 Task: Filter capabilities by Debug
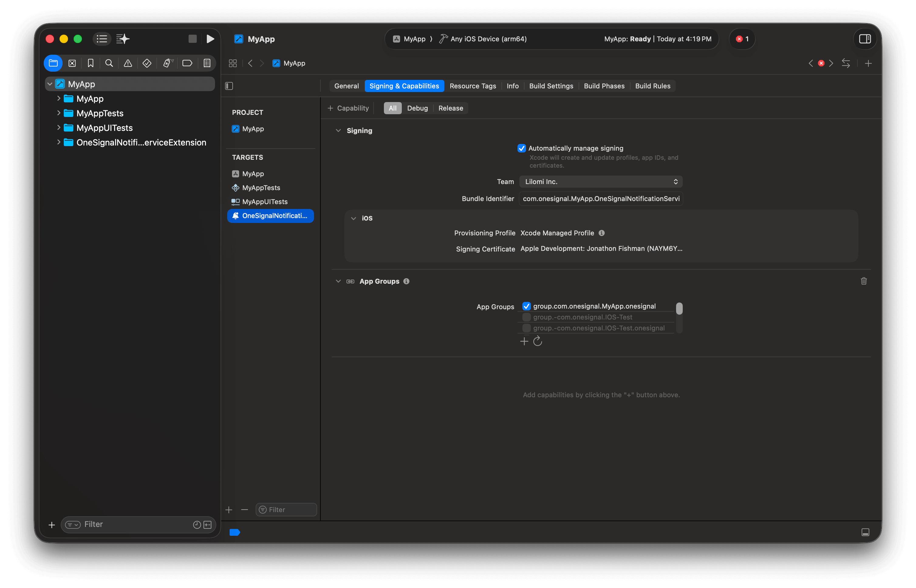417,108
